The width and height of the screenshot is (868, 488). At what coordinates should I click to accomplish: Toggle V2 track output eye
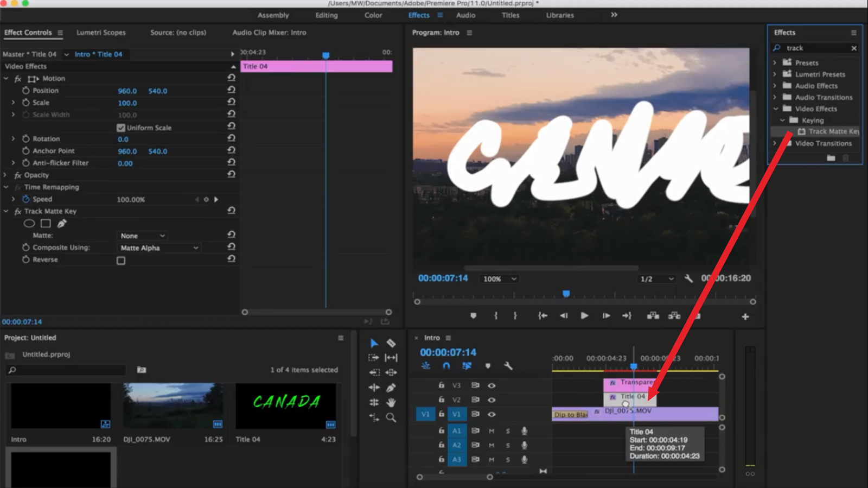pos(492,400)
